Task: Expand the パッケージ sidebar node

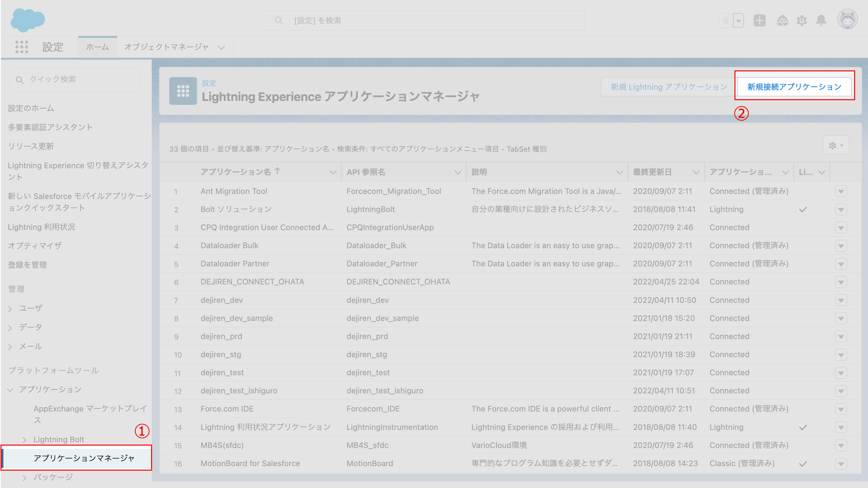Action: click(x=24, y=478)
